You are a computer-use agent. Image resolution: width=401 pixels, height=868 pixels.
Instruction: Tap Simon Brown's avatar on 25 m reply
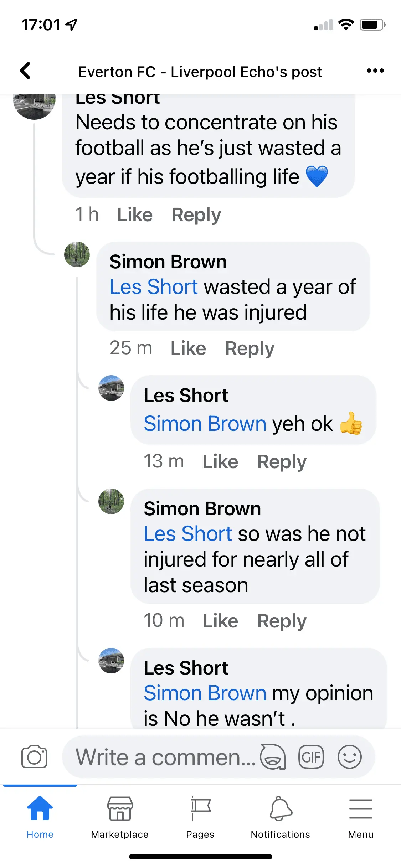[77, 254]
